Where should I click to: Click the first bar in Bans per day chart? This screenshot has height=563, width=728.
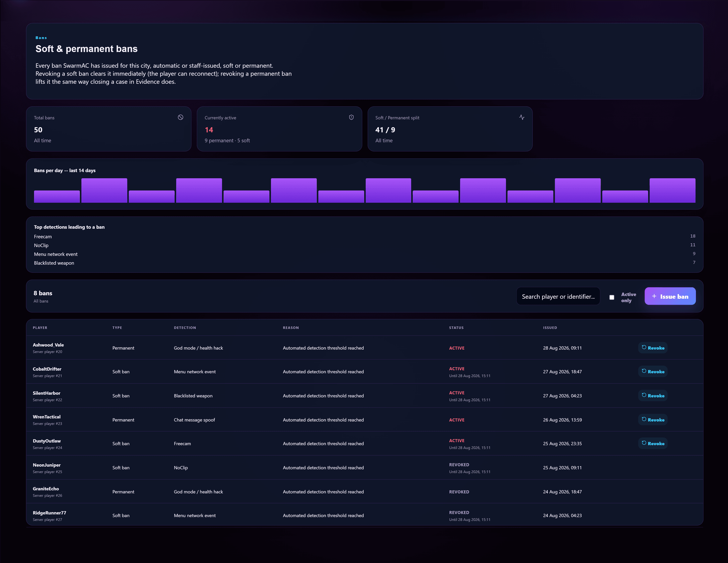point(57,196)
